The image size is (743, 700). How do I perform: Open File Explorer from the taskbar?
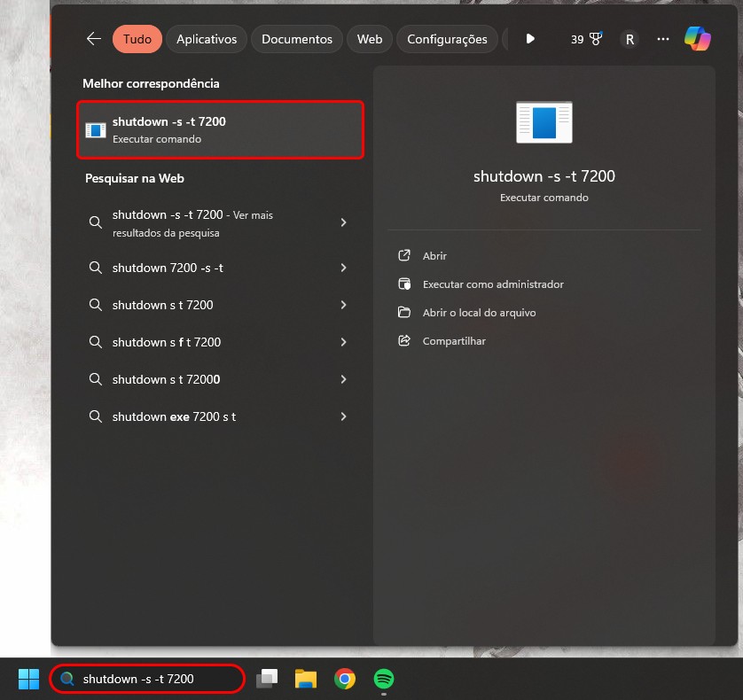pos(306,680)
